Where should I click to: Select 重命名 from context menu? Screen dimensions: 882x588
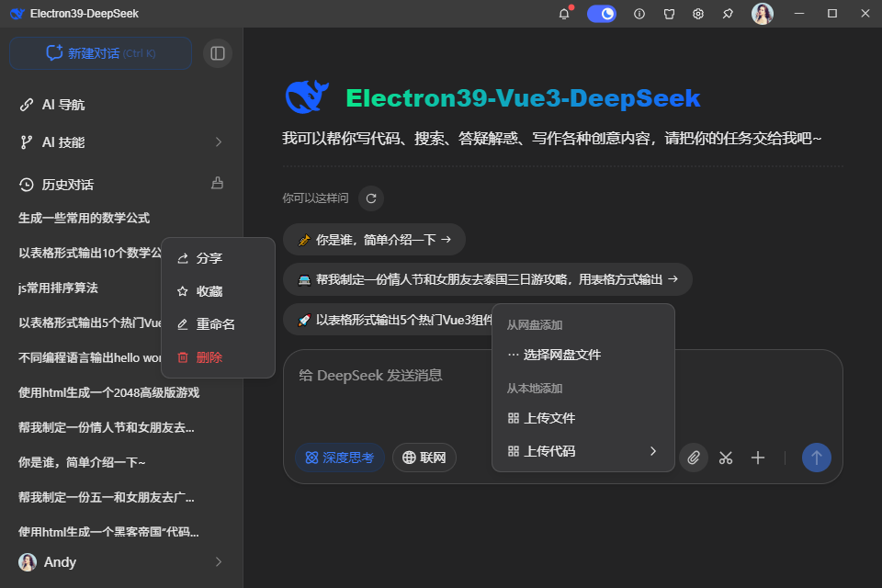[216, 324]
